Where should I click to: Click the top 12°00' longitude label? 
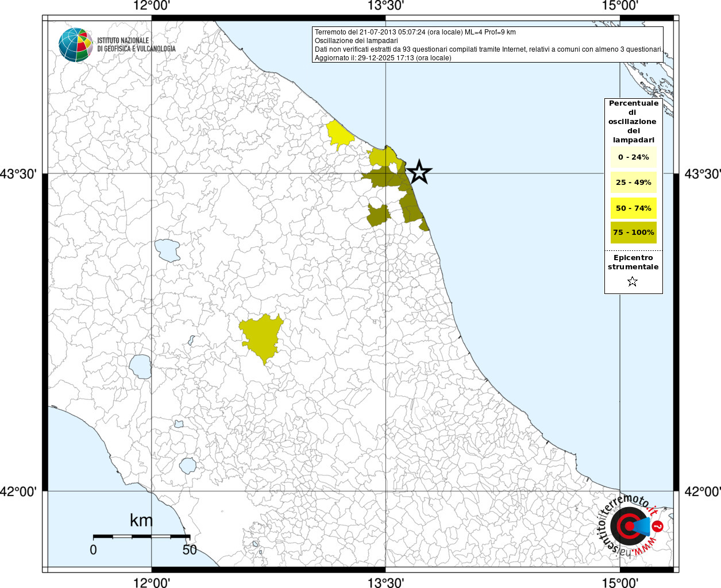click(152, 6)
